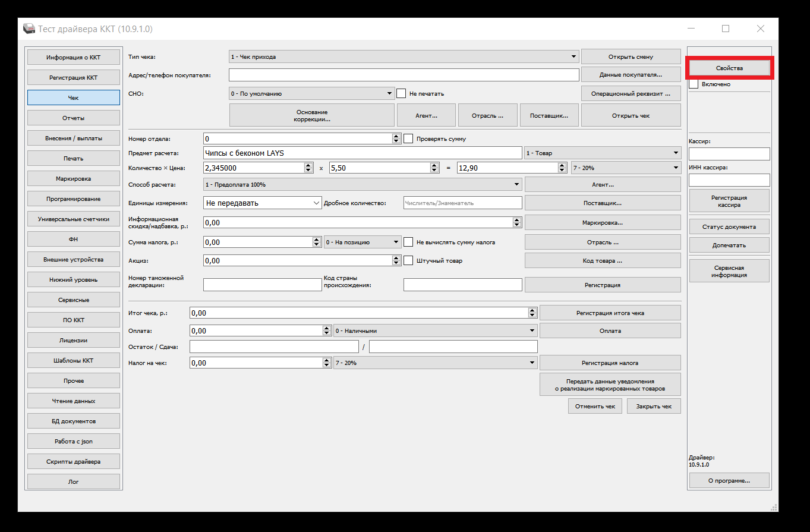Click the "Адрес/телефон покупателя" input field
The height and width of the screenshot is (532, 810).
(404, 75)
